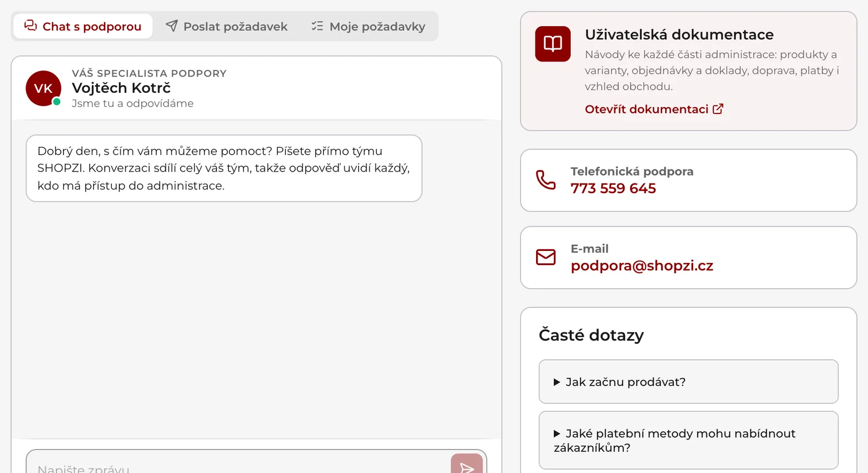
Task: Click the Dobrý den welcome message bubble
Action: (224, 168)
